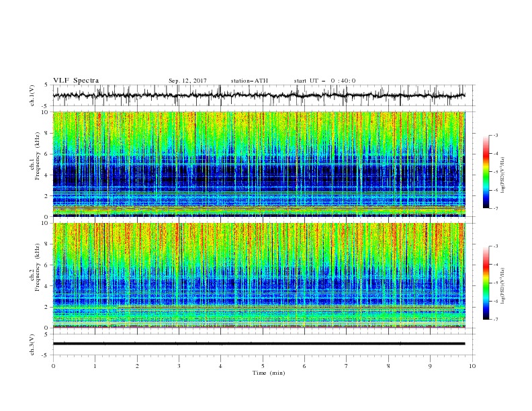Viewport: 532px width, 411px height.
Task: Click the "VLF Spectra" plot title
Action: click(x=76, y=81)
